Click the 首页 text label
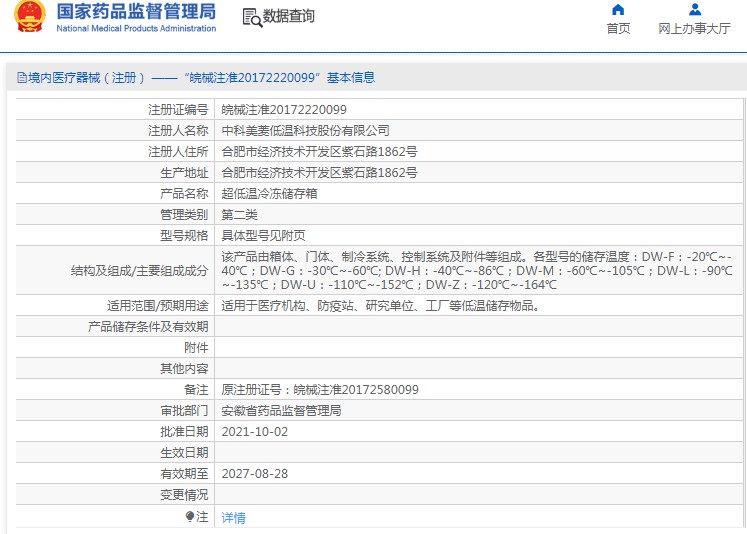747x534 pixels. click(x=618, y=29)
